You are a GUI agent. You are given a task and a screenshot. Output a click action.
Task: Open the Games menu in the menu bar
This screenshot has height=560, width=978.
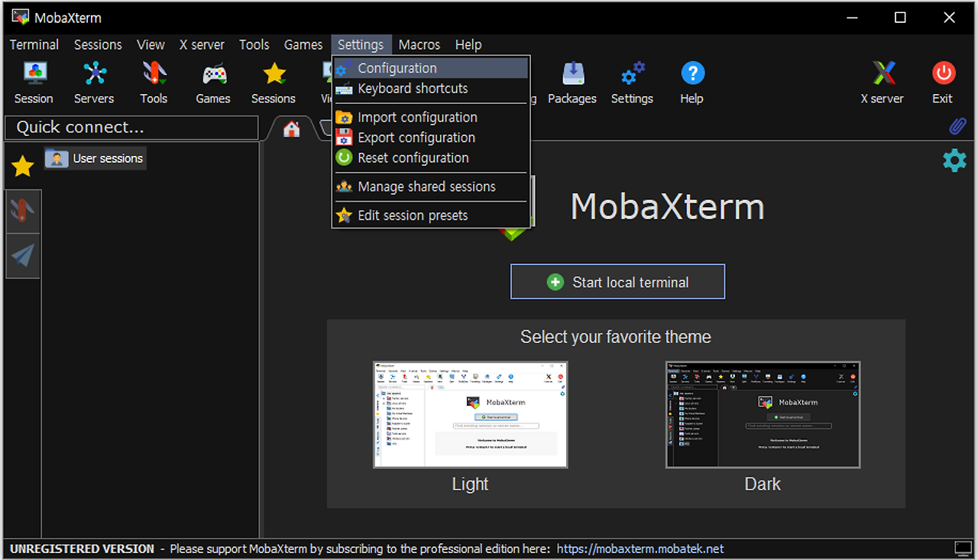coord(303,45)
